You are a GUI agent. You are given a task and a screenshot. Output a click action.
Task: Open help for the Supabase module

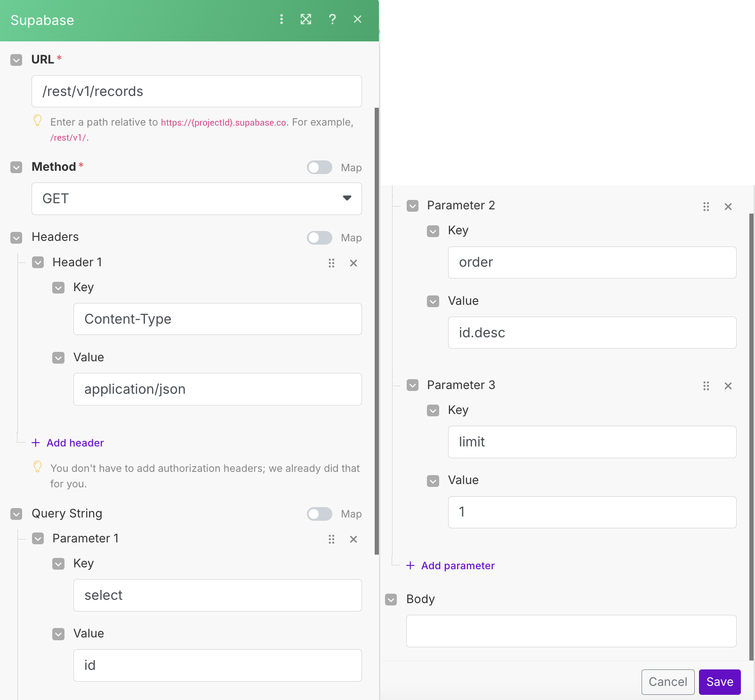point(332,20)
